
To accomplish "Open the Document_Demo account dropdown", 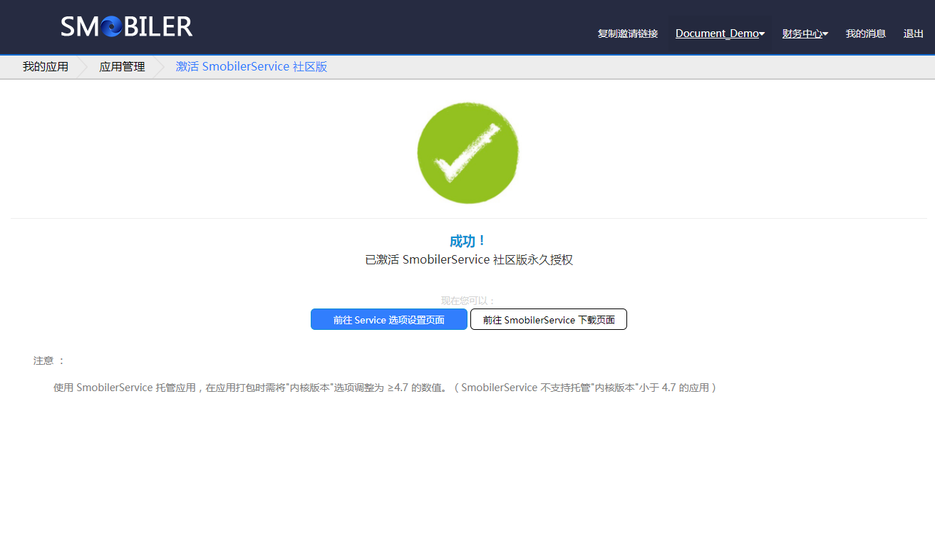I will pyautogui.click(x=720, y=33).
